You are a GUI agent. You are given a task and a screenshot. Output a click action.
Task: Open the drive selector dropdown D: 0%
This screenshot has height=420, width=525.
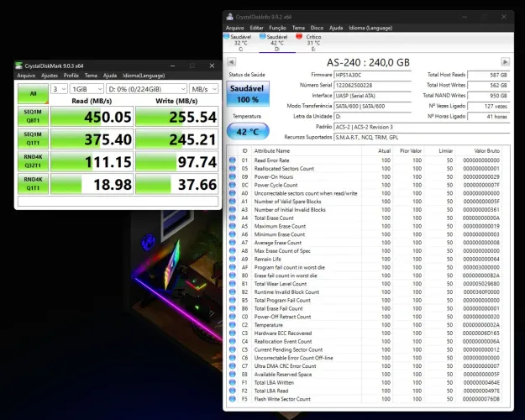coord(147,89)
